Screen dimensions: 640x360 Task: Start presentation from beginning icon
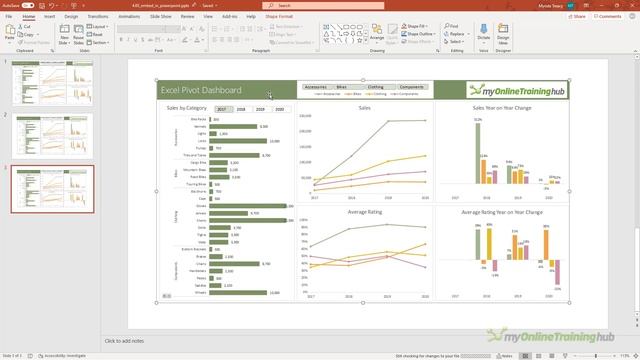(x=74, y=6)
